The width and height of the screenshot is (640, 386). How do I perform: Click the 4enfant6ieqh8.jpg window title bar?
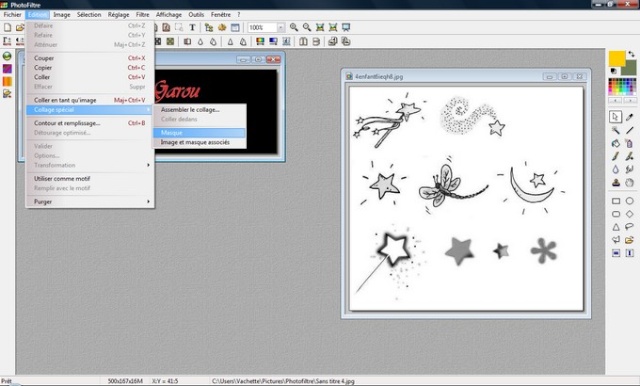tap(445, 76)
